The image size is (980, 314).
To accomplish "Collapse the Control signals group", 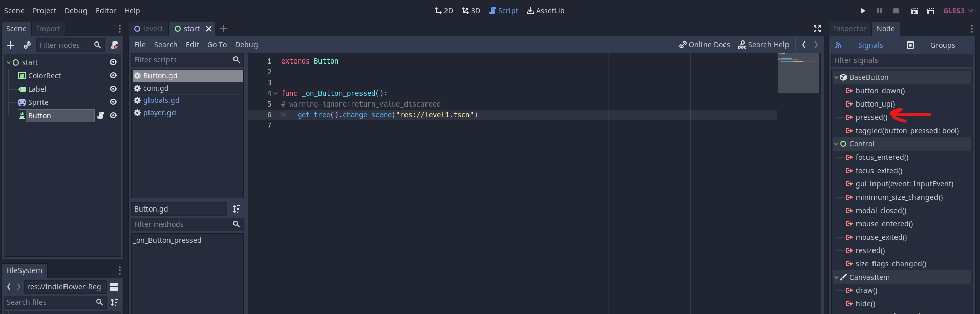I will pos(836,144).
